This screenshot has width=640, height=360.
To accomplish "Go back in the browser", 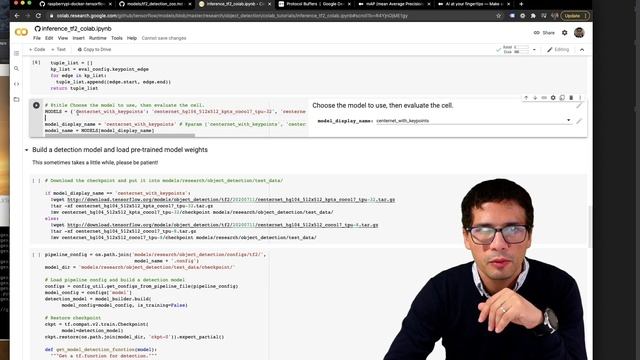I will tap(17, 16).
